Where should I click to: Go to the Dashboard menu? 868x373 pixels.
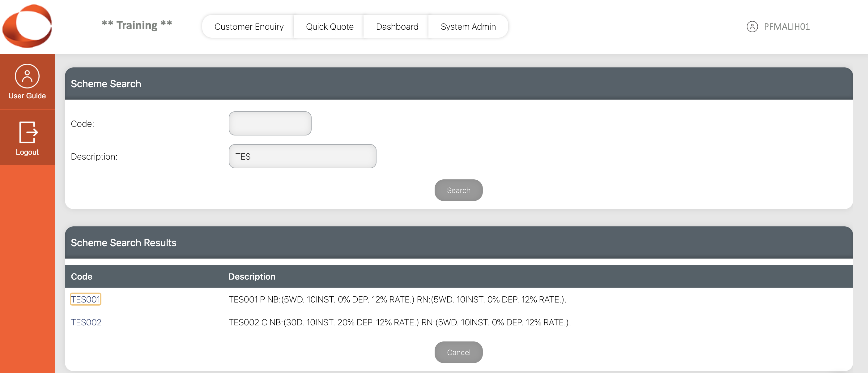[x=397, y=27]
